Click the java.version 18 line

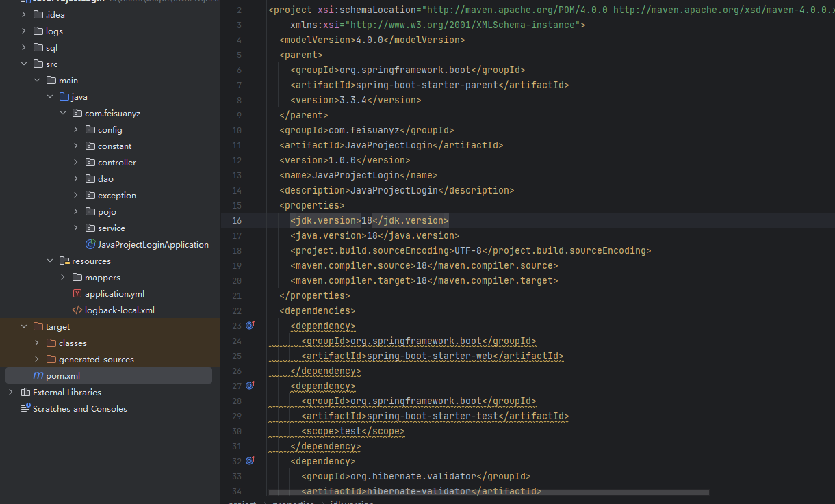(x=375, y=235)
